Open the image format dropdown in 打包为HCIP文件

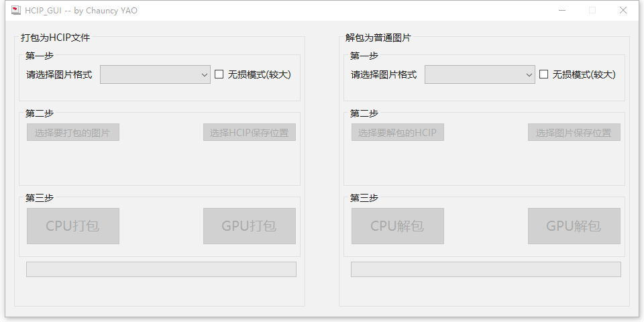click(x=155, y=74)
